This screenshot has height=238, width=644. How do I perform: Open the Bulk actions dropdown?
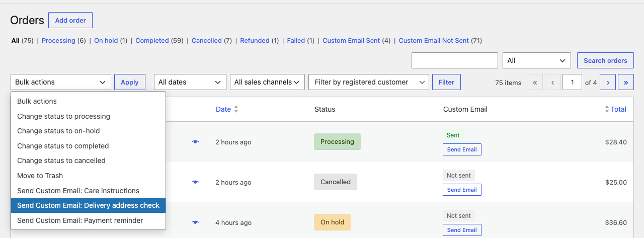click(x=60, y=82)
